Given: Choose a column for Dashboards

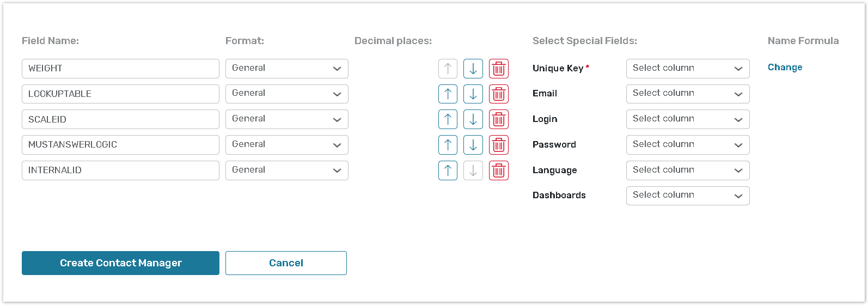Looking at the screenshot, I should tap(687, 196).
